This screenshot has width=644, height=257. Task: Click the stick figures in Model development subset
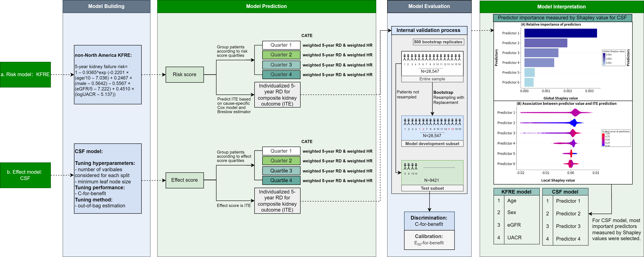pos(432,122)
